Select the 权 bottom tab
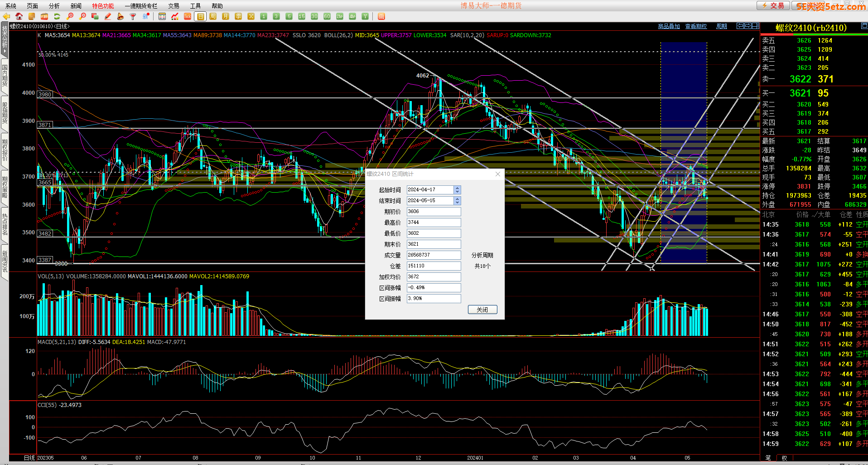Image resolution: width=868 pixels, height=465 pixels. coord(784,458)
